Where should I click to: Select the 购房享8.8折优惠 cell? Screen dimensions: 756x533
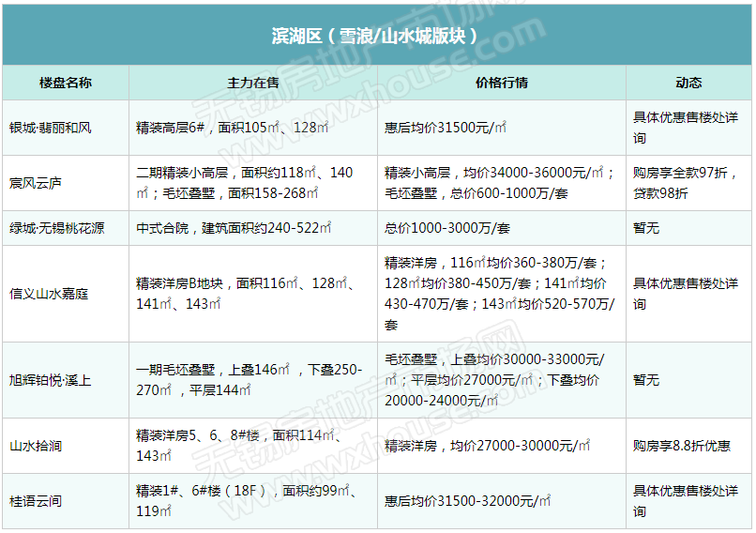pyautogui.click(x=681, y=446)
